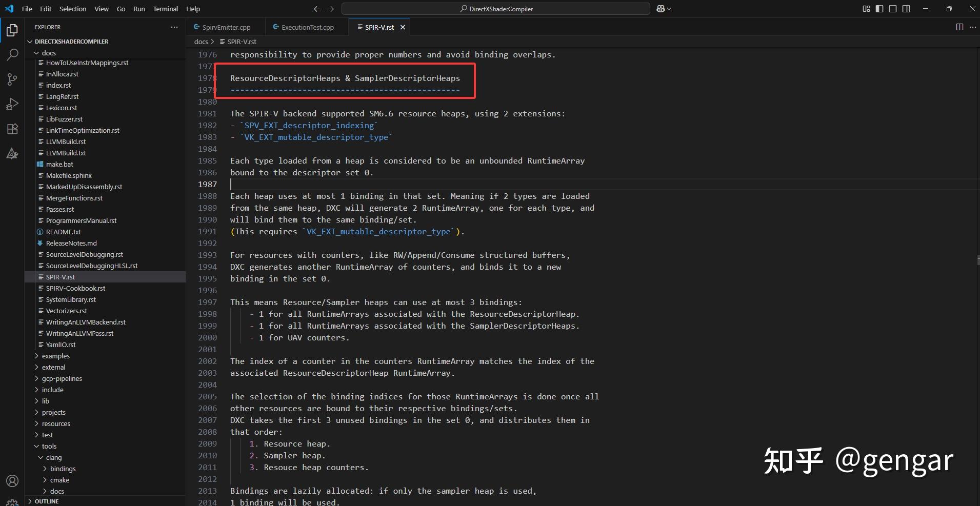The image size is (980, 506).
Task: Open the Terminal menu
Action: 165,9
